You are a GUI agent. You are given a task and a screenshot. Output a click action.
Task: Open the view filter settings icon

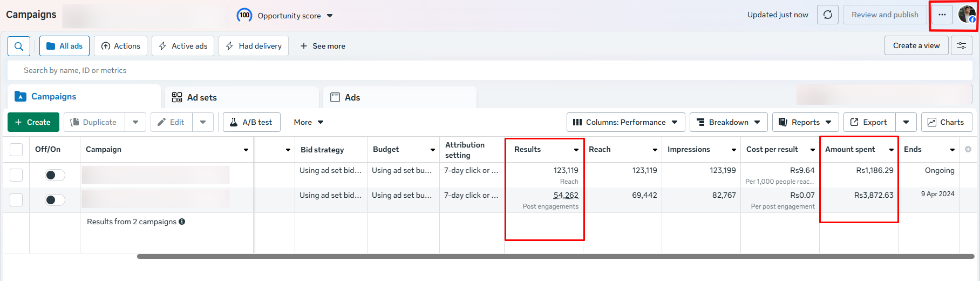pos(961,46)
